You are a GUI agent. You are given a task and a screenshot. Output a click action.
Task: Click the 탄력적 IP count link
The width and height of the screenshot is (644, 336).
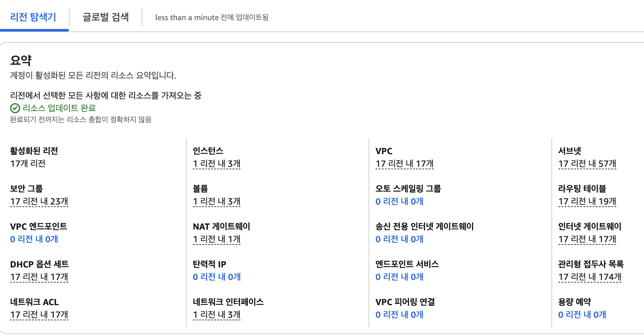[217, 277]
